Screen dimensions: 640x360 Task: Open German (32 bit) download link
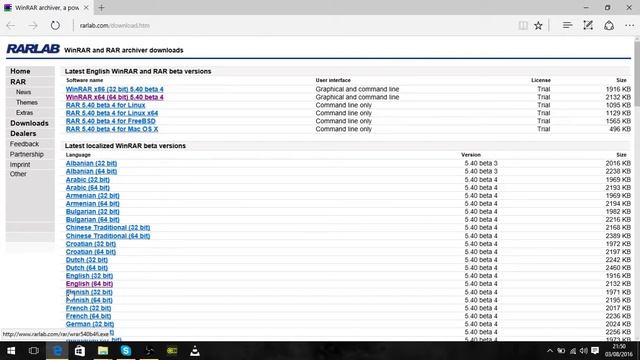coord(90,324)
